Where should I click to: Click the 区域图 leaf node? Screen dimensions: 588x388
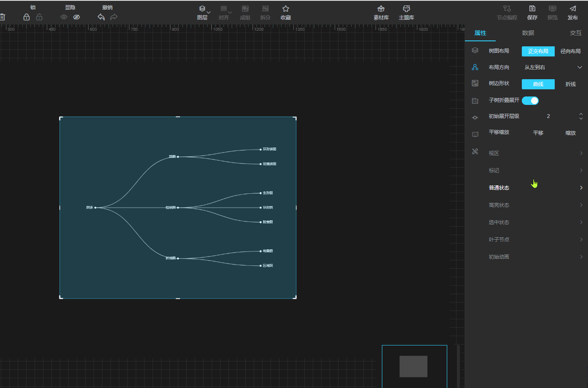pos(266,266)
